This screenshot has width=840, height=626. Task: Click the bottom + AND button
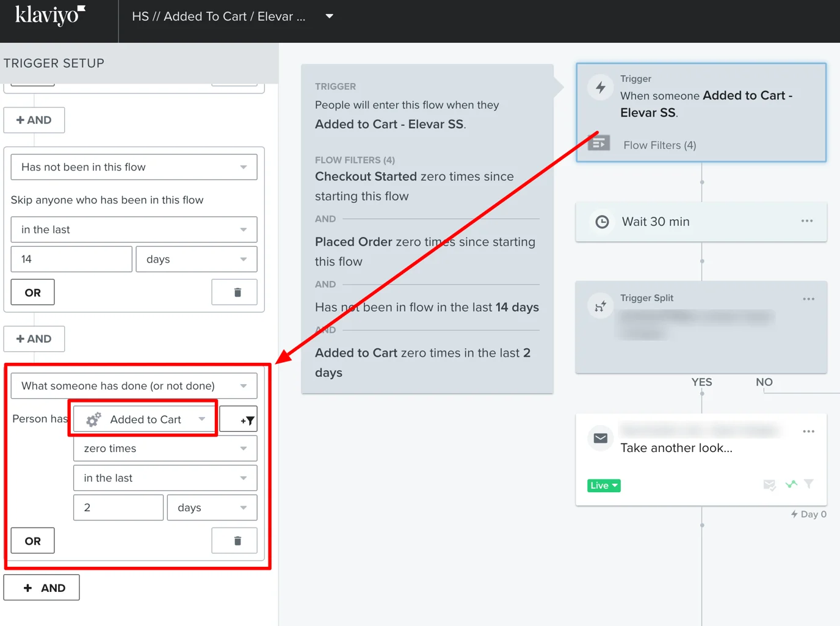42,588
